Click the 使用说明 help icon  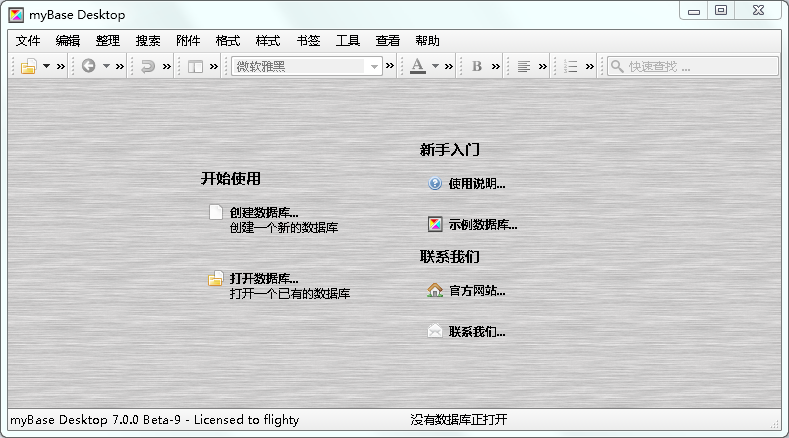coord(435,184)
